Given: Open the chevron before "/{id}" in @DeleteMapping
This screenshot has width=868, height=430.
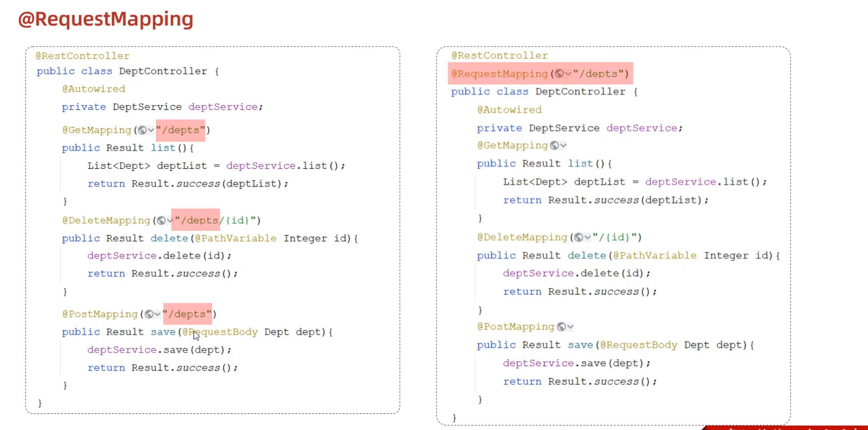Looking at the screenshot, I should coord(587,237).
